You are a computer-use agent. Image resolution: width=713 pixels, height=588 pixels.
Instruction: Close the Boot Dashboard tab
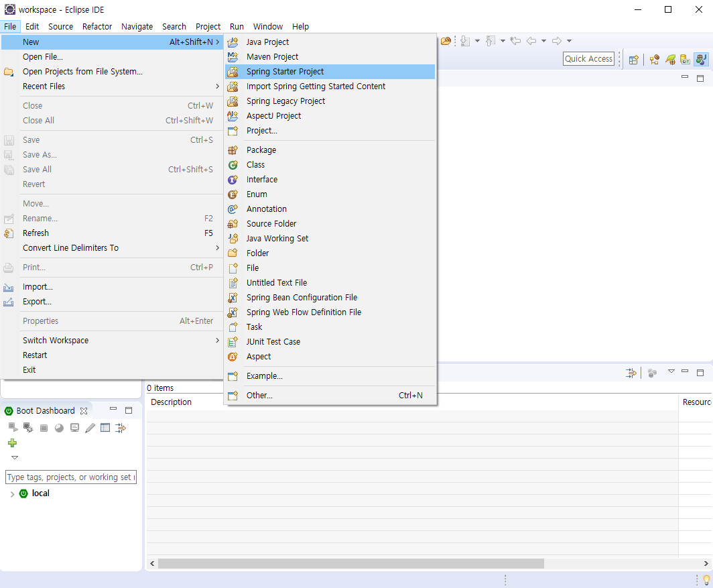point(84,411)
